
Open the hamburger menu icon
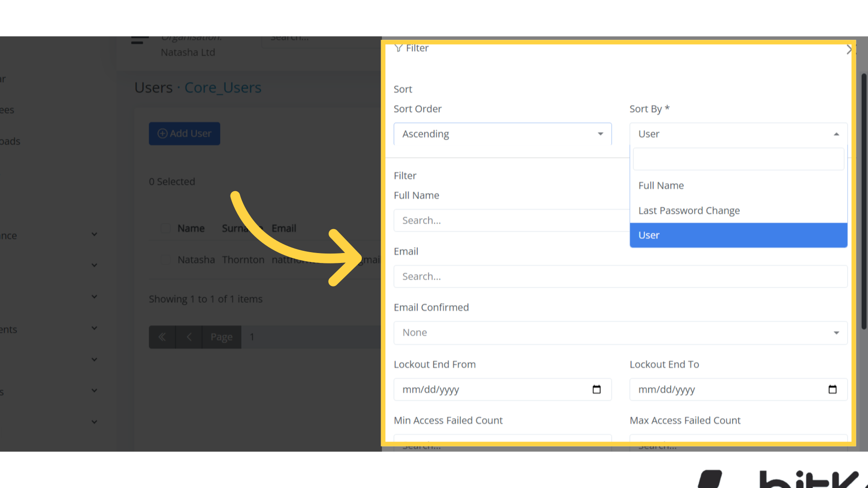pos(140,40)
